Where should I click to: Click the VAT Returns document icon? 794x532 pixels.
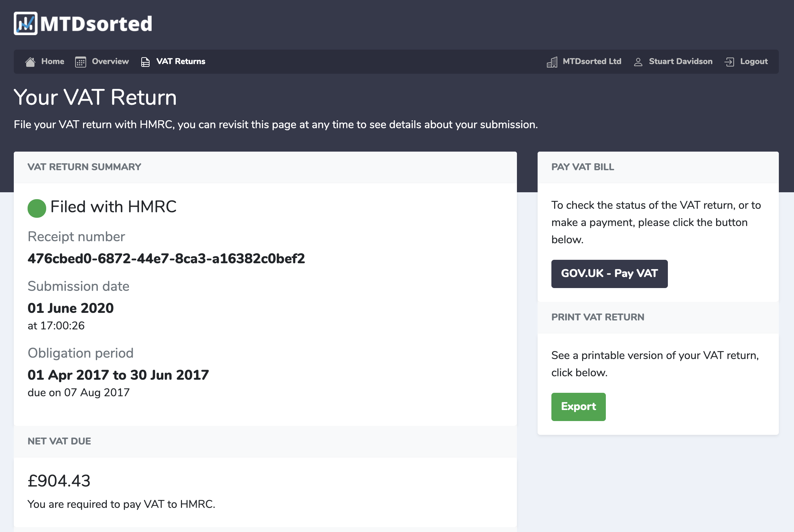[x=145, y=62]
